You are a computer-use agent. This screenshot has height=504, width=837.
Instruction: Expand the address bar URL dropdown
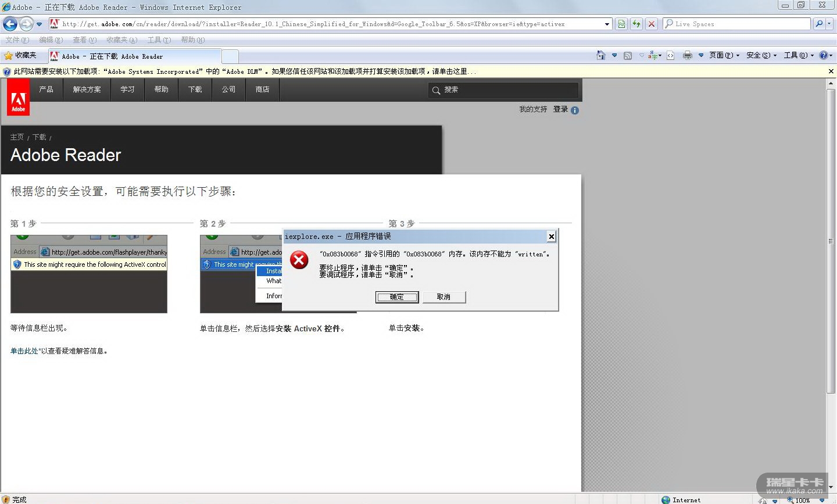click(x=607, y=24)
